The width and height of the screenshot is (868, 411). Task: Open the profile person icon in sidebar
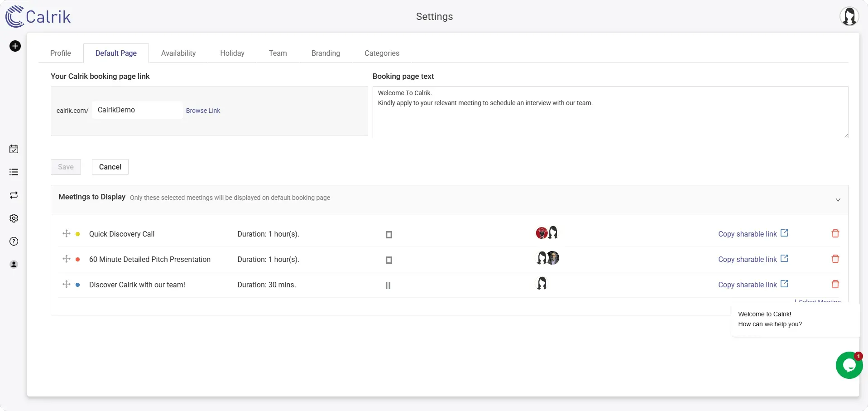14,264
